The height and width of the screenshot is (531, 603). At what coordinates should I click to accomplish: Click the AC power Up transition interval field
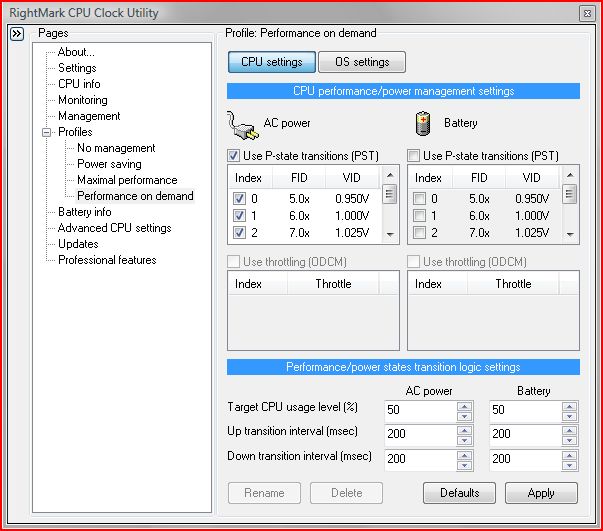421,434
